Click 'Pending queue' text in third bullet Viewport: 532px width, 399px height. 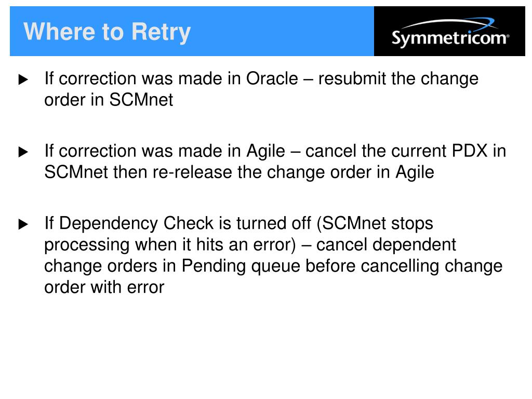coord(241,267)
